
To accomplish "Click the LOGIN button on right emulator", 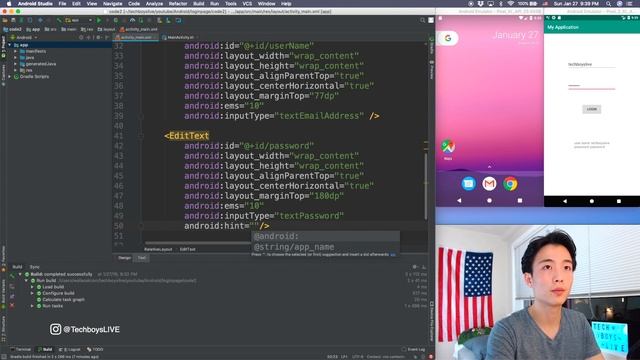I will (592, 109).
